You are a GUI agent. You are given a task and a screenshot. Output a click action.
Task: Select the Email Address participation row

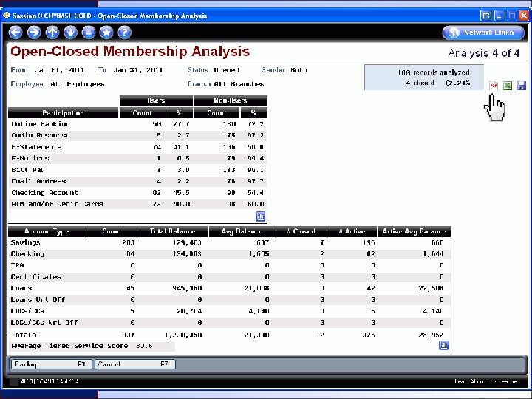click(137, 181)
